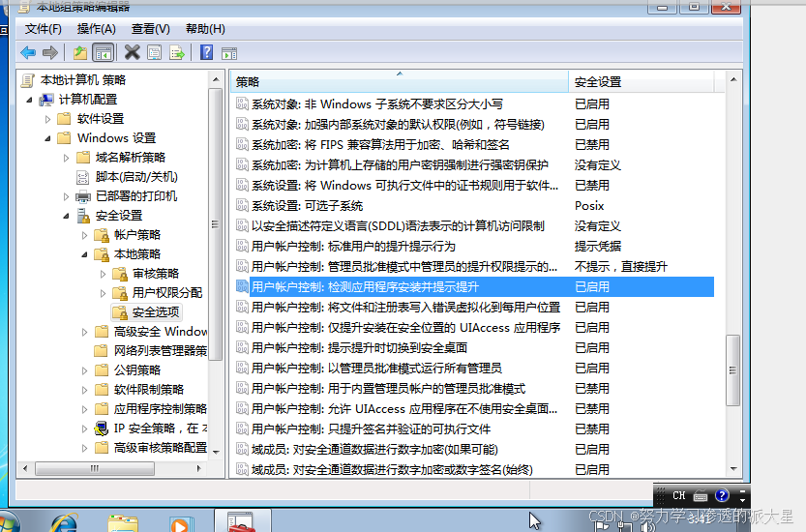The width and height of the screenshot is (806, 532).
Task: Toggle the action pane toolbar icon
Action: tap(228, 53)
